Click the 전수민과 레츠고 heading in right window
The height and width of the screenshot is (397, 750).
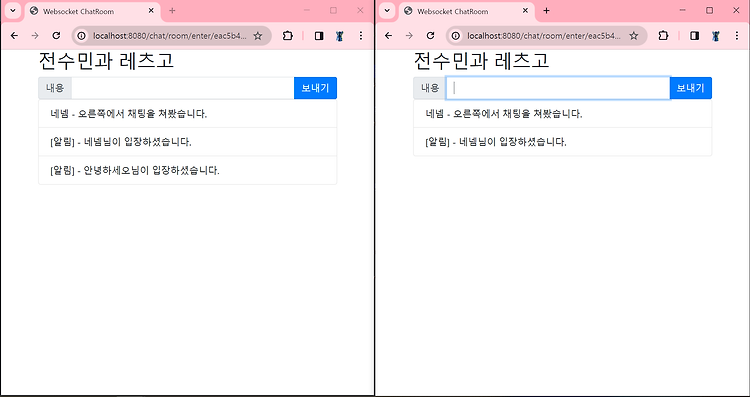tap(482, 61)
